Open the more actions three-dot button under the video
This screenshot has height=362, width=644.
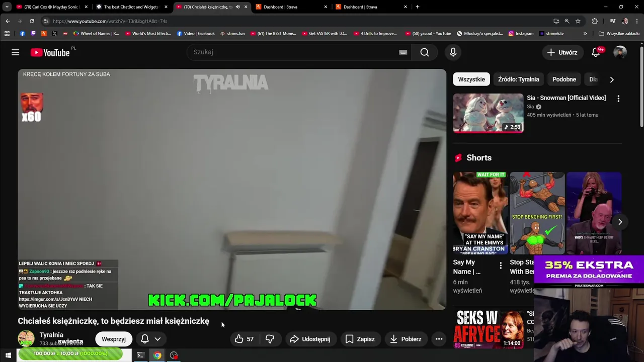(439, 339)
